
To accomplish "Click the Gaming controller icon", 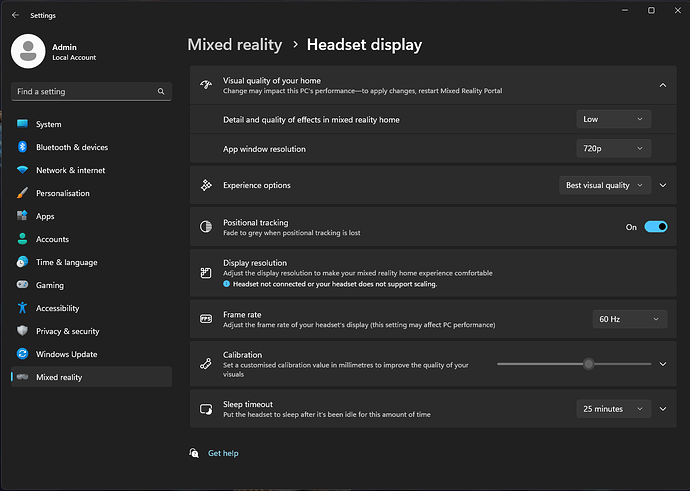I will pos(22,285).
